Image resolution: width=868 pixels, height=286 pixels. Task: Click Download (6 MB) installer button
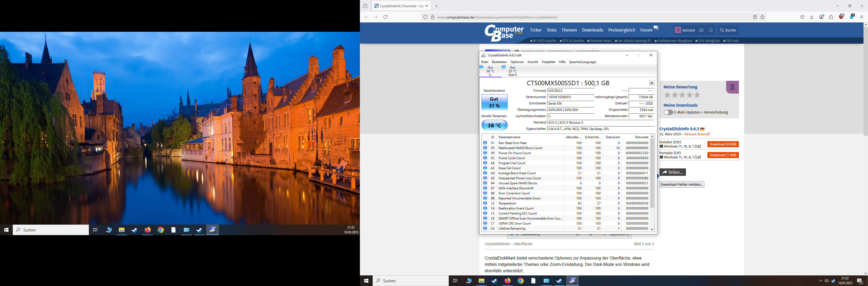click(x=723, y=144)
